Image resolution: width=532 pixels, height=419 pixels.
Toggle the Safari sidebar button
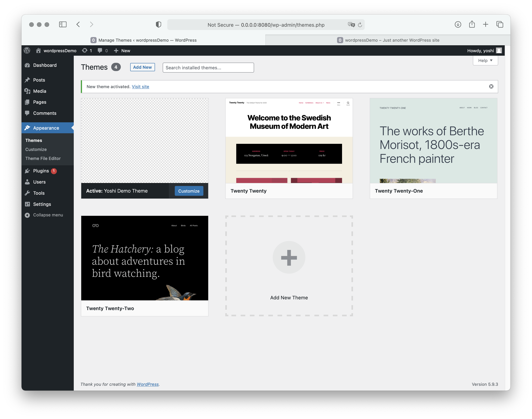tap(63, 24)
